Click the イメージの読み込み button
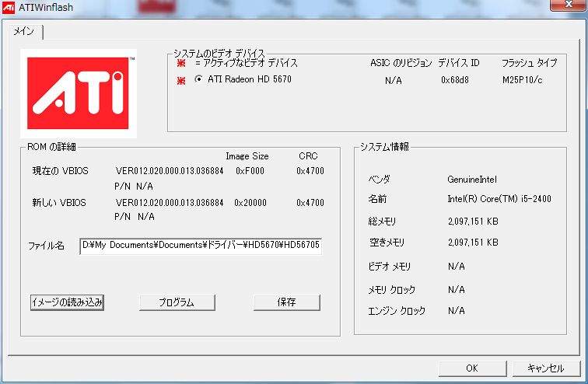588x384 pixels. coord(67,302)
